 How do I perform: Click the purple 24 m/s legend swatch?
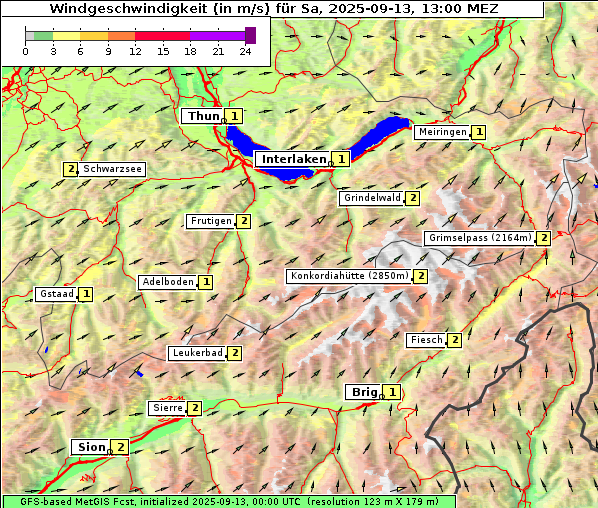coord(250,35)
